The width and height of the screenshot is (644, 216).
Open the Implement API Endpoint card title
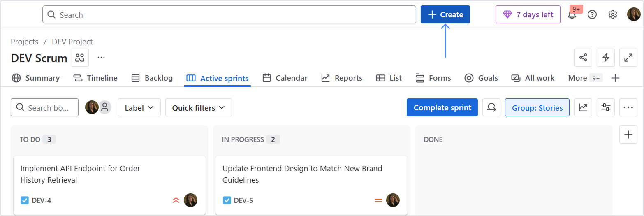pyautogui.click(x=80, y=174)
